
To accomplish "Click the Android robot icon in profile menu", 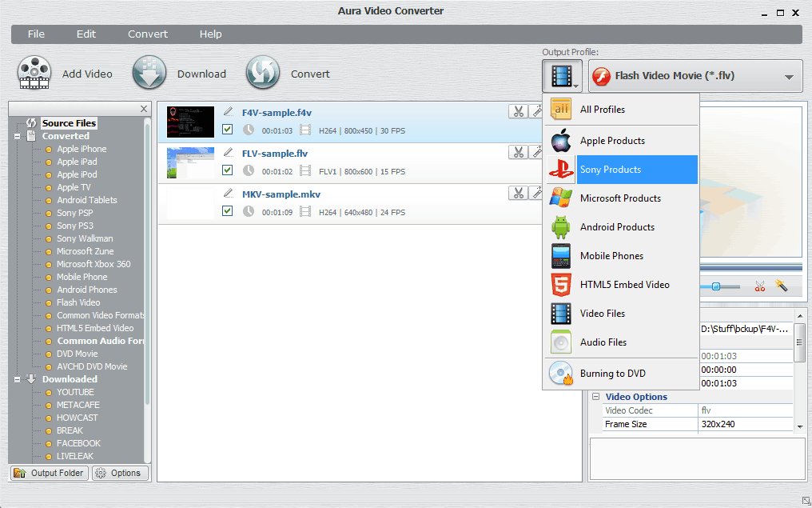I will click(561, 227).
